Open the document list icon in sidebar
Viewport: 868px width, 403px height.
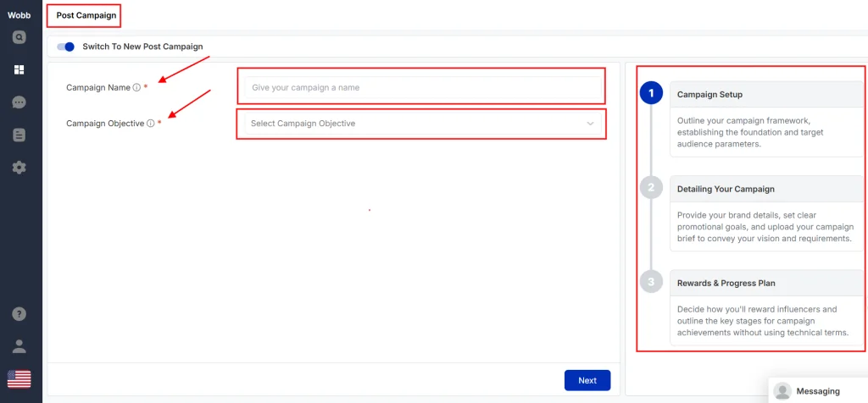click(x=19, y=135)
